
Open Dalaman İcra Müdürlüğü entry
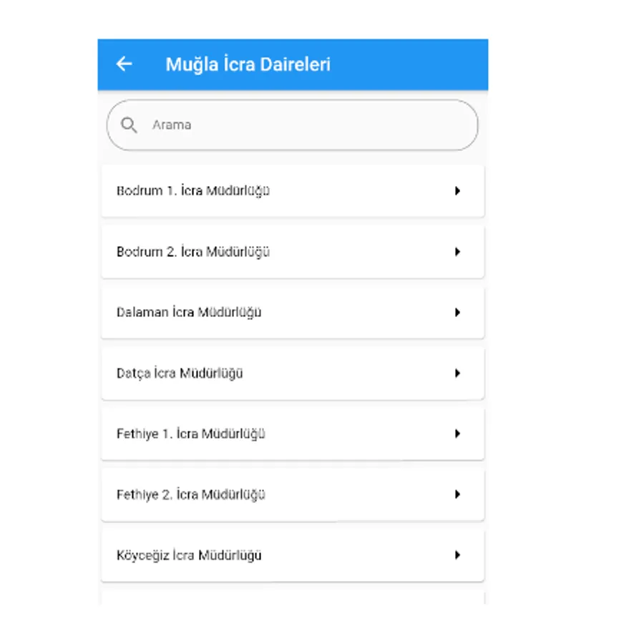(x=189, y=313)
